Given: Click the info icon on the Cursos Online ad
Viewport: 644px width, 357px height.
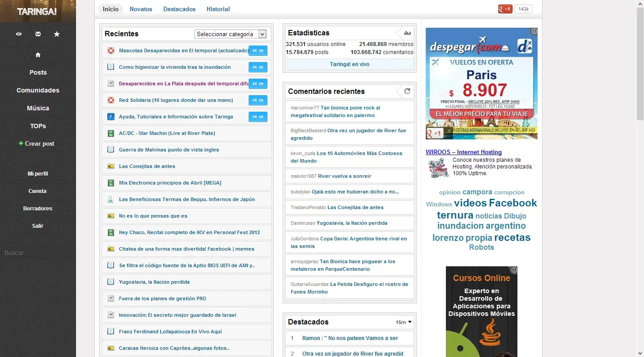Looking at the screenshot, I should click(x=514, y=270).
